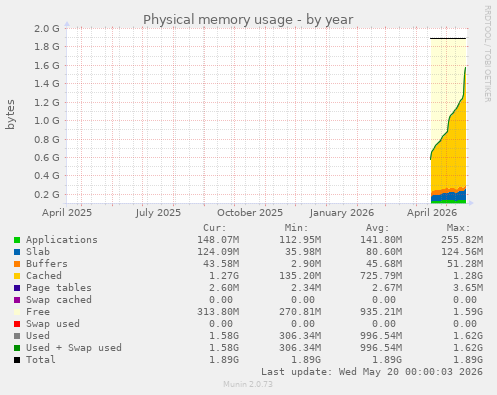Click the 'Last update' timestamp line
497x395 pixels.
tap(372, 372)
